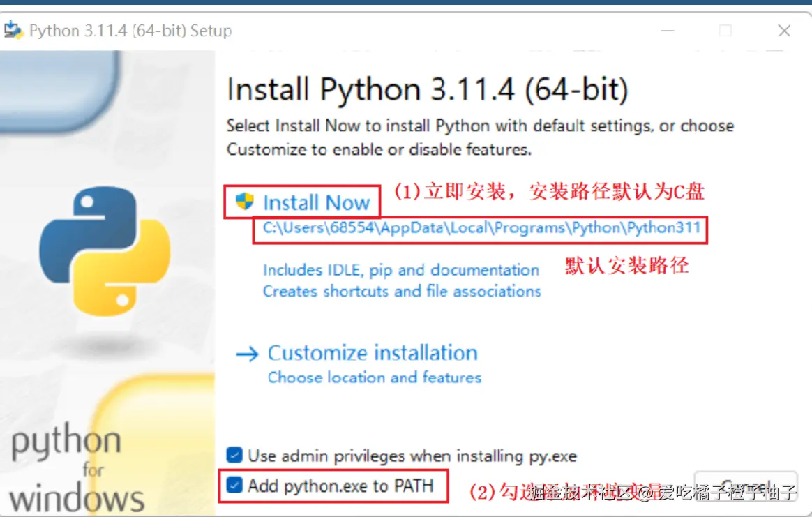Click the Python installer icon in title bar
The width and height of the screenshot is (812, 517).
(13, 31)
